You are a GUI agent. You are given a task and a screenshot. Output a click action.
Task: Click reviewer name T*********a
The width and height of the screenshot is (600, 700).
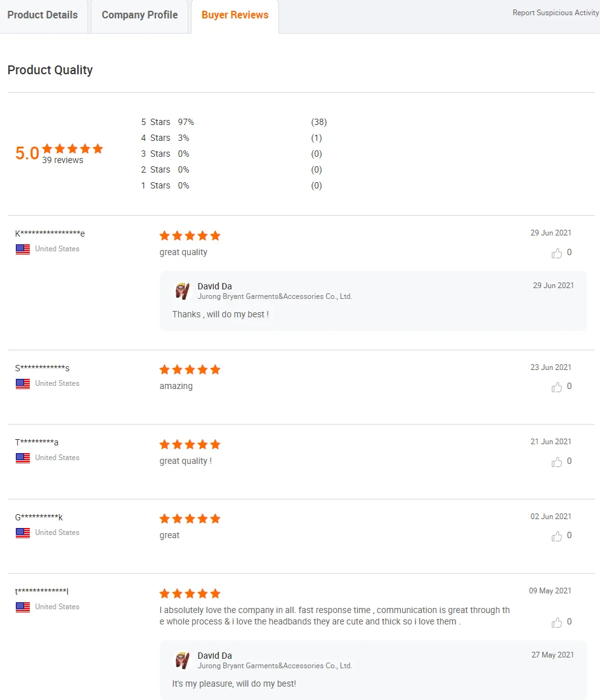click(37, 442)
